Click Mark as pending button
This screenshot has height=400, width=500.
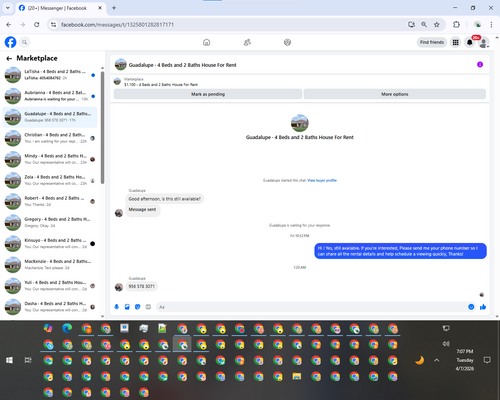[x=208, y=94]
